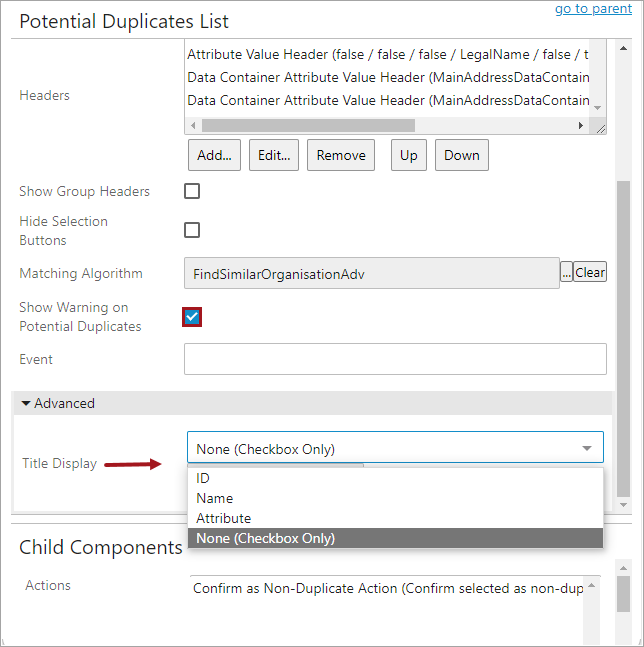Click the Remove header button
The height and width of the screenshot is (647, 644).
[341, 155]
